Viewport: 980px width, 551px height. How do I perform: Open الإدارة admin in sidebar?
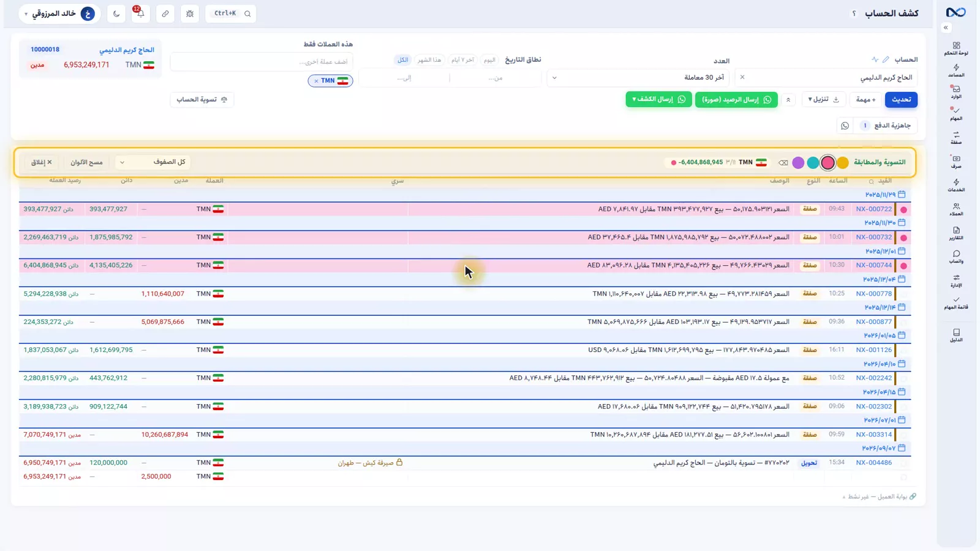tap(956, 281)
